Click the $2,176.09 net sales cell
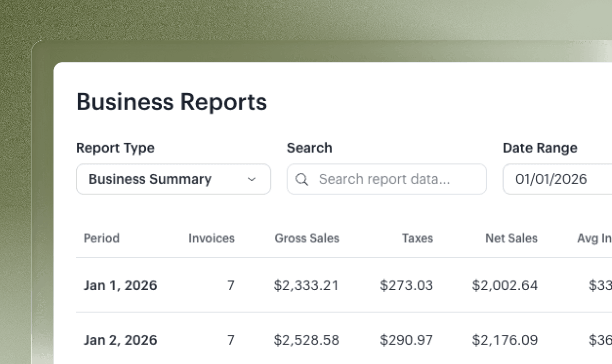This screenshot has width=612, height=364. 505,340
